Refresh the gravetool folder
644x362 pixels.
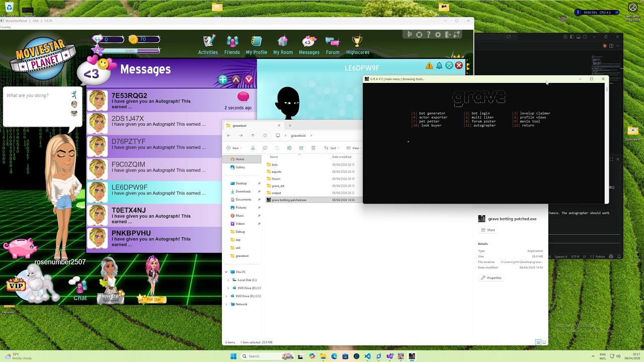coord(265,135)
